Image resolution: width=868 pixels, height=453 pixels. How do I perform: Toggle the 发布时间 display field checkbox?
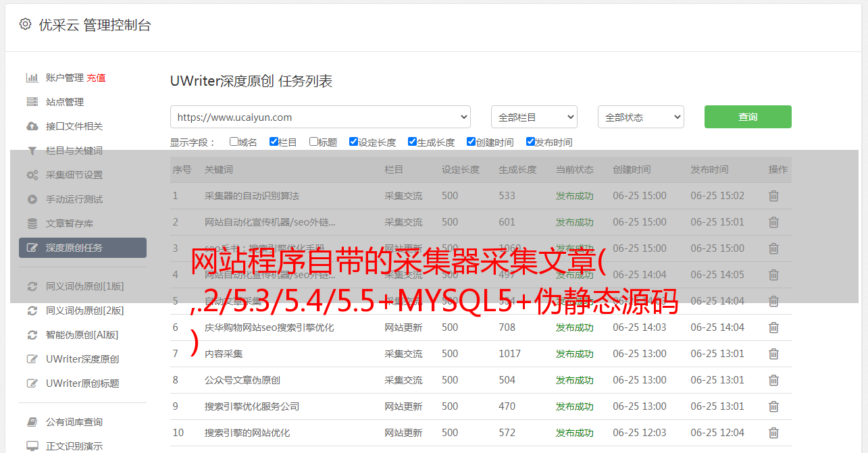tap(530, 142)
